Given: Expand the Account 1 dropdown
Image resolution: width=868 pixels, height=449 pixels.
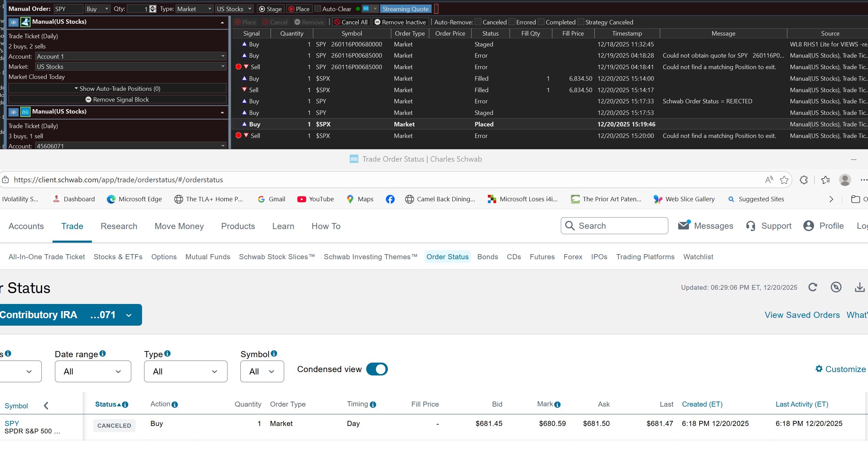Looking at the screenshot, I should [131, 56].
